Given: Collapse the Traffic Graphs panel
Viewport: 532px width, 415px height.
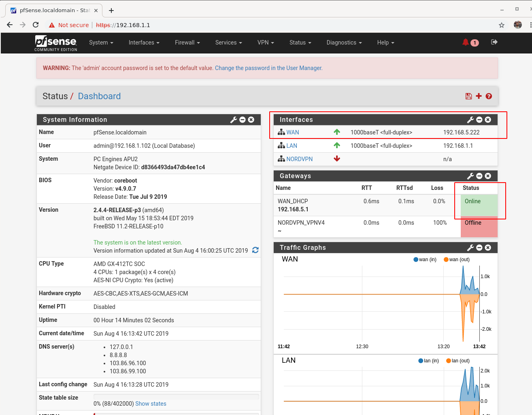Looking at the screenshot, I should coord(479,247).
